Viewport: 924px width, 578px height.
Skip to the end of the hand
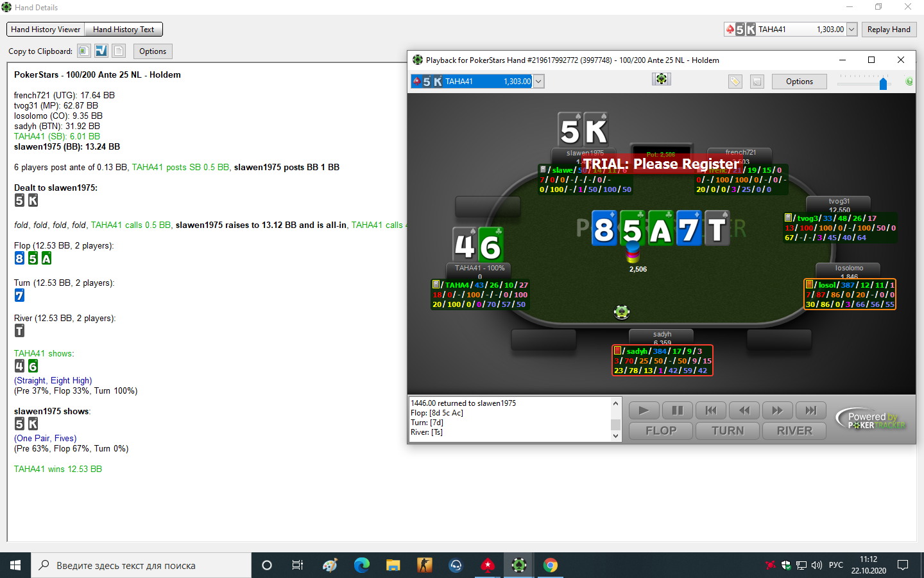[x=810, y=410]
